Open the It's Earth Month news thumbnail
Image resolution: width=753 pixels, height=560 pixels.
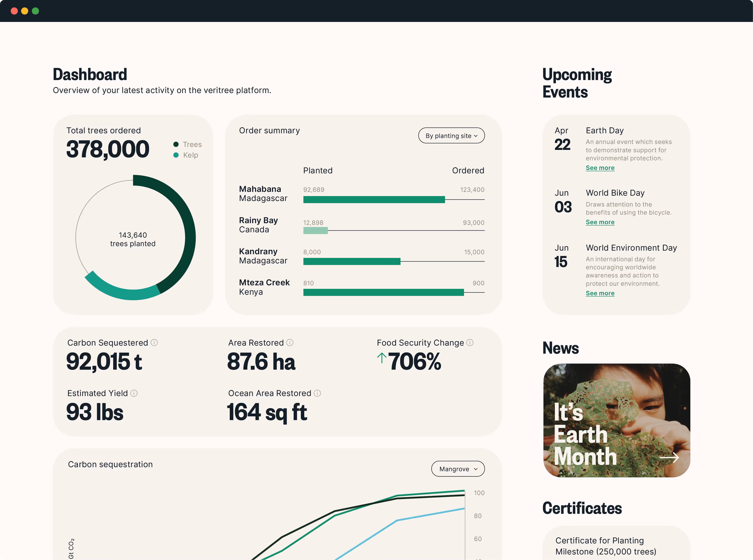(x=617, y=420)
